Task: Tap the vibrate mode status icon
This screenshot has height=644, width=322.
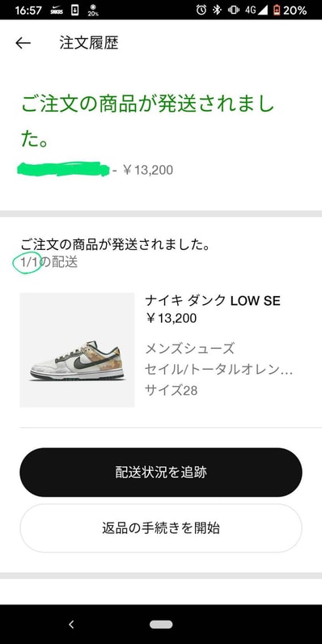Action: pyautogui.click(x=234, y=11)
